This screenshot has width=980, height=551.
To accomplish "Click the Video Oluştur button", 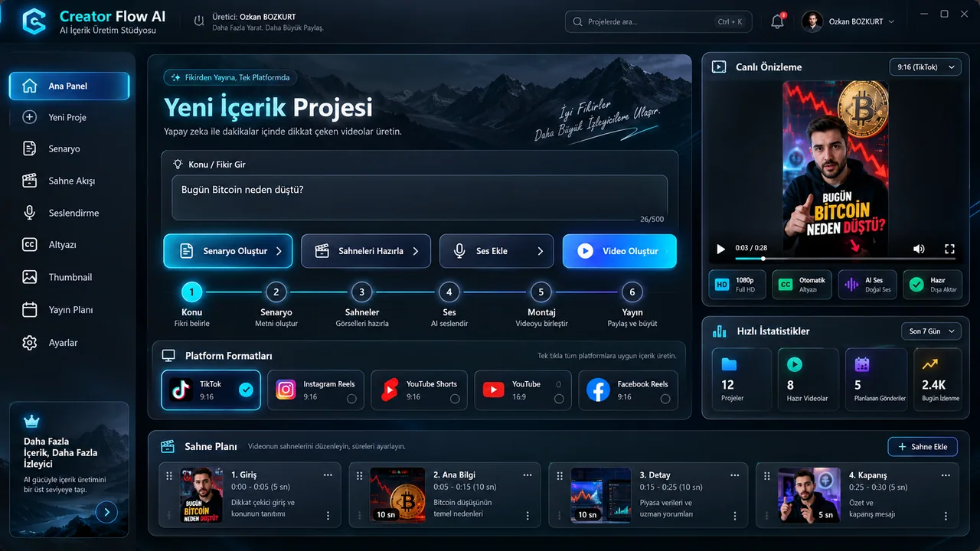I will pyautogui.click(x=619, y=251).
